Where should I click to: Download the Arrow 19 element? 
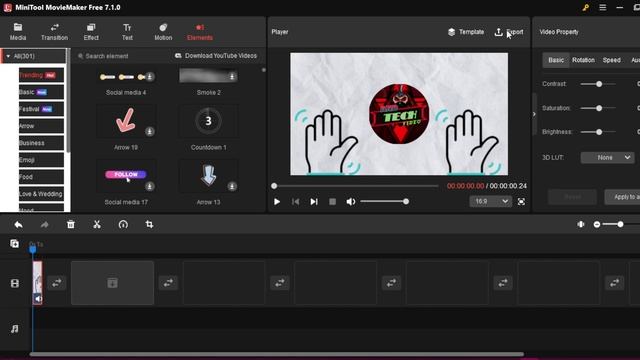[x=150, y=131]
